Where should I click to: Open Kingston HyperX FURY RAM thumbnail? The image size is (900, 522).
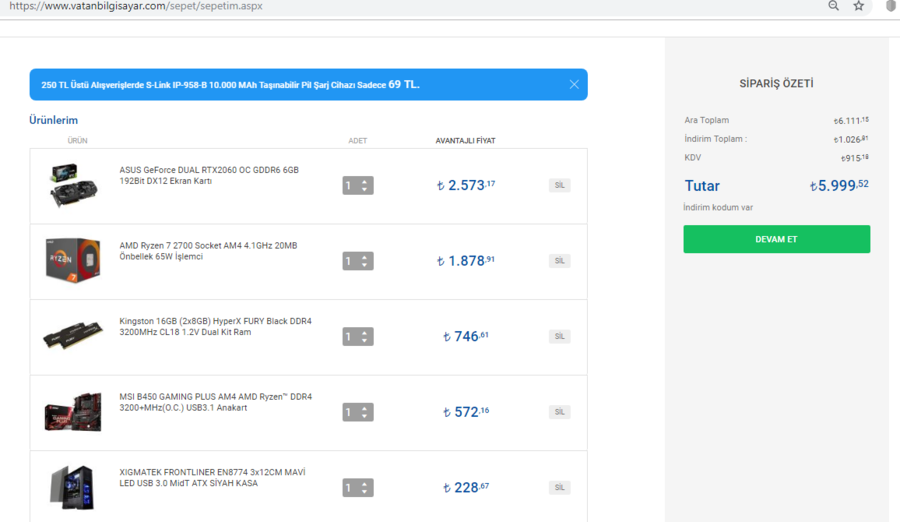point(73,335)
